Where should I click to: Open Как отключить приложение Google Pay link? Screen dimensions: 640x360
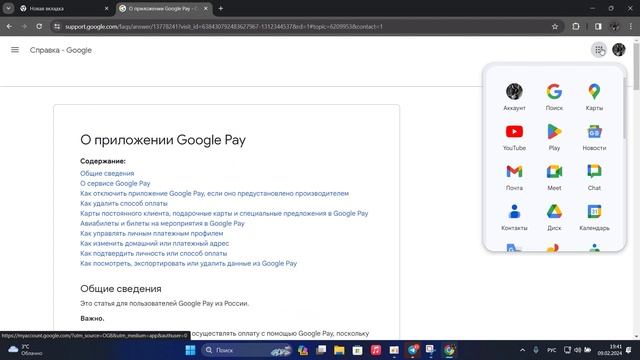pos(214,193)
